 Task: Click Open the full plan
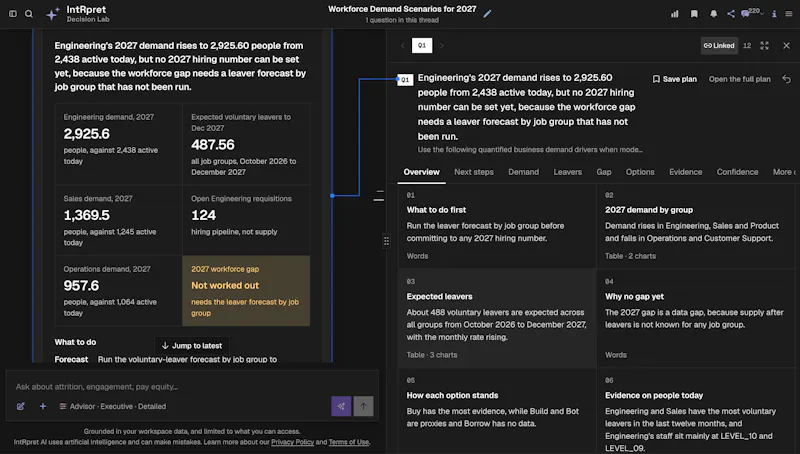coord(739,79)
